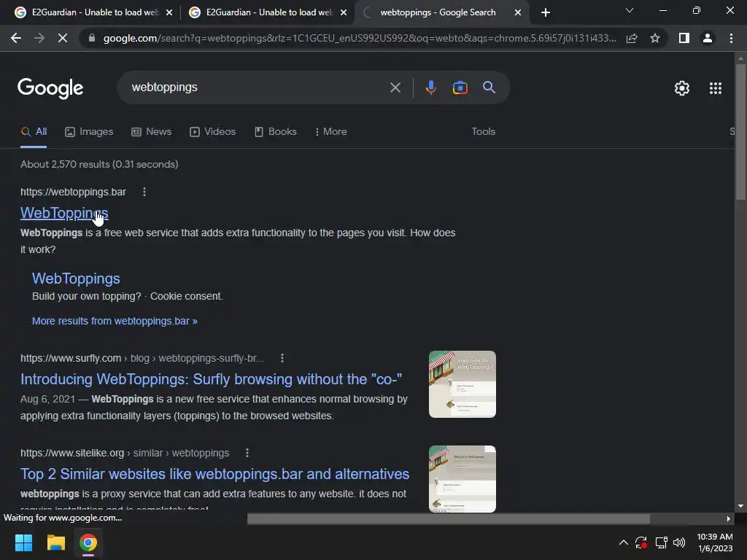
Task: Show hidden system tray icons
Action: pyautogui.click(x=623, y=542)
